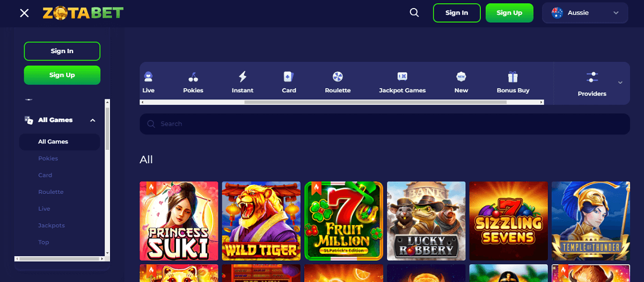Open the Aussie language dropdown
This screenshot has width=644, height=282.
585,13
